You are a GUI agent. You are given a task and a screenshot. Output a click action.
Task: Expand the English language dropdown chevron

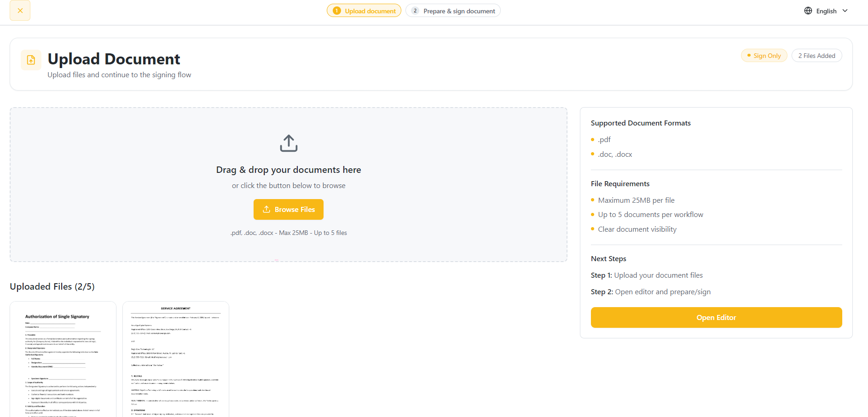845,11
